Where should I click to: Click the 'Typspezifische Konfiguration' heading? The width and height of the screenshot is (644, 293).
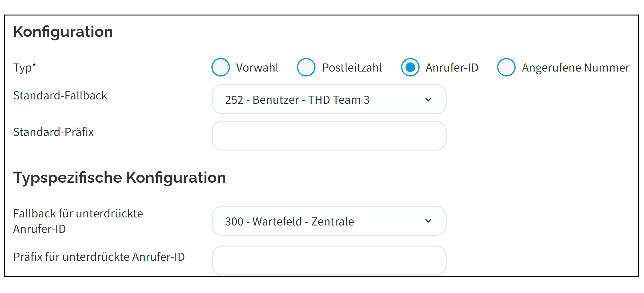[x=119, y=177]
